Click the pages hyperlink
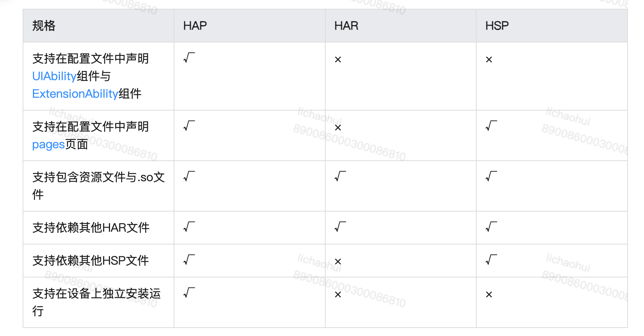 click(48, 145)
